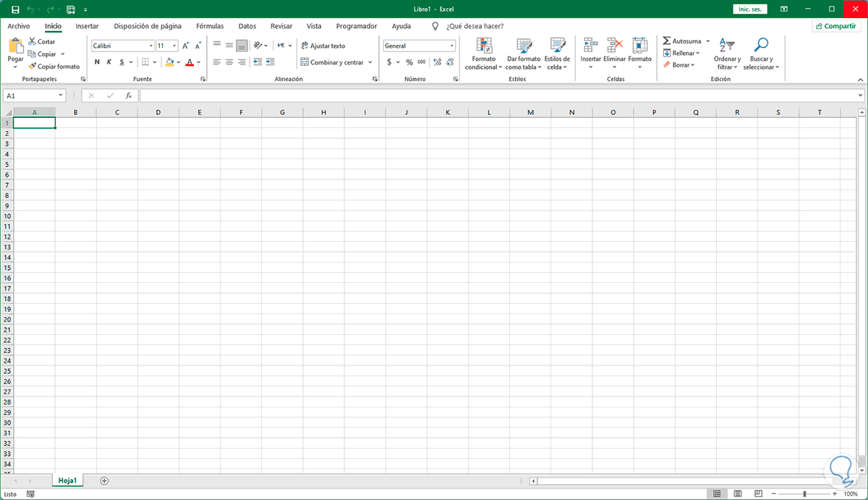
Task: Click the Copiar formato paintbrush
Action: coord(32,67)
